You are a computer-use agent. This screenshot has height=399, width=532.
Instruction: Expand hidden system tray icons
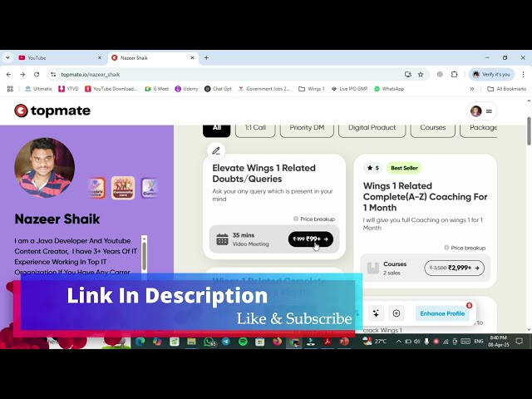coord(399,342)
